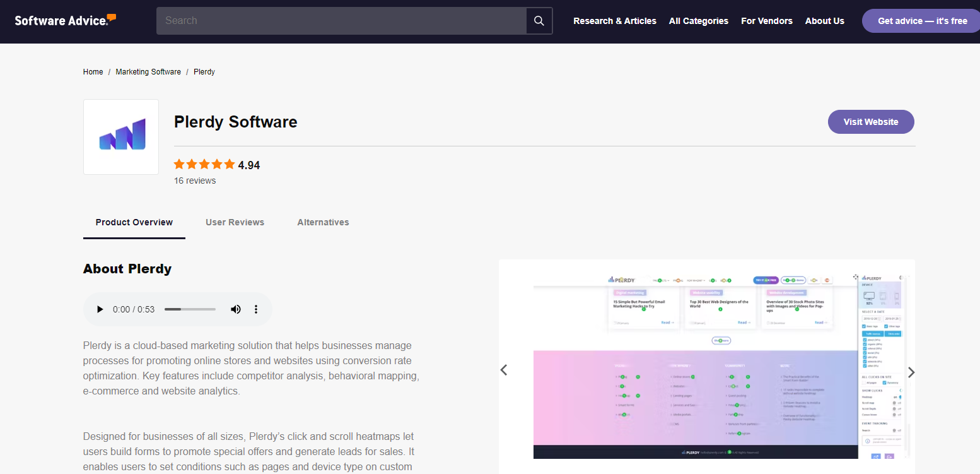Click the Plerdy breadcrumb

pos(204,72)
